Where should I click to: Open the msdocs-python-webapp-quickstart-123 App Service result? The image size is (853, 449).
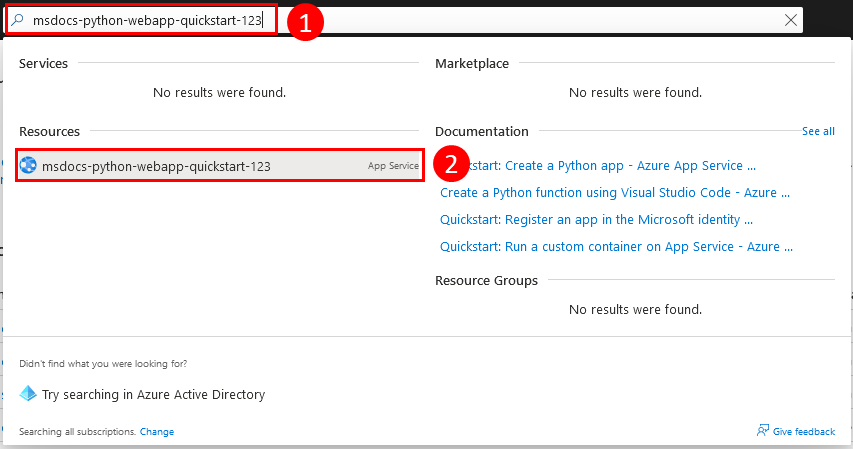point(220,165)
